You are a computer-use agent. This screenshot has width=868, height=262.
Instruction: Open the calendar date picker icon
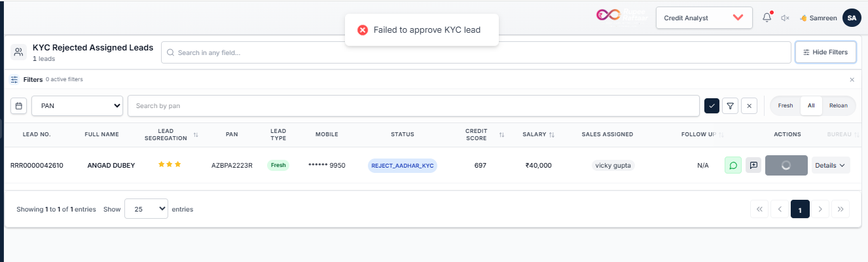click(x=19, y=105)
